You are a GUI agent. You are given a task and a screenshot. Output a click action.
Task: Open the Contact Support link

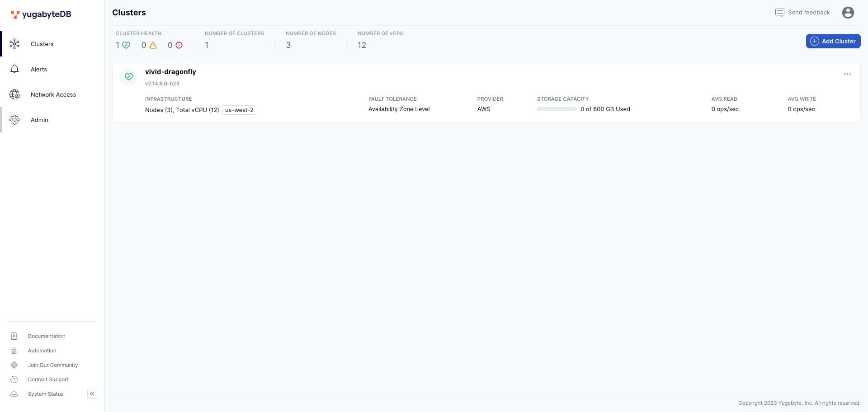(x=48, y=379)
